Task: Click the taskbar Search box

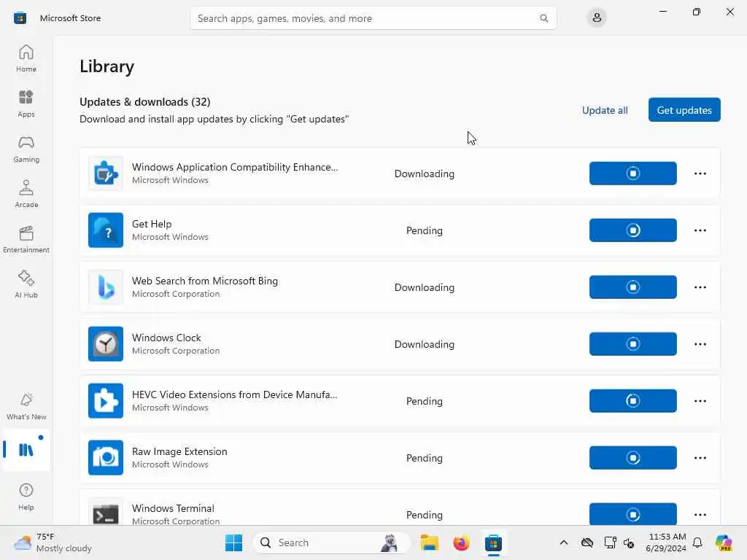Action: [x=331, y=542]
